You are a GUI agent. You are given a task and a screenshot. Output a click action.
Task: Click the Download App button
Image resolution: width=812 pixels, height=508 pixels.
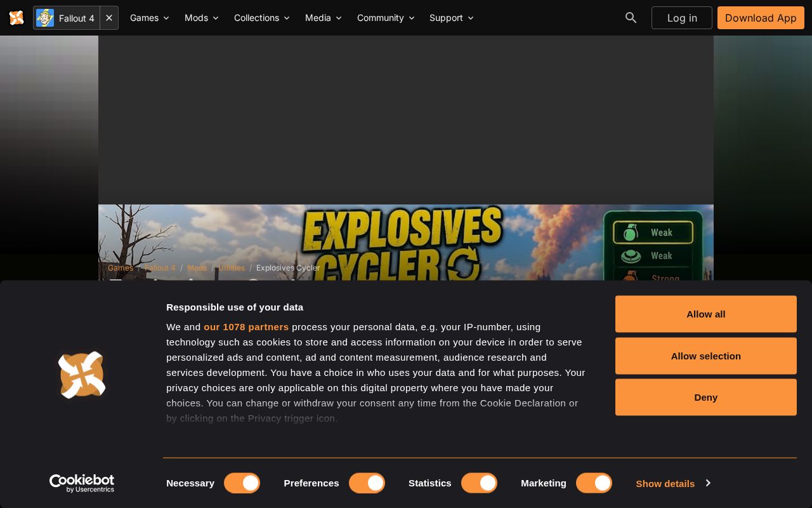click(x=761, y=18)
